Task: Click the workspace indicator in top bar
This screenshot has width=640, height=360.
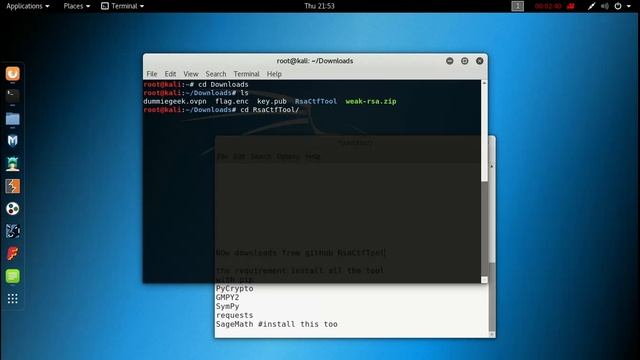Action: coord(518,6)
